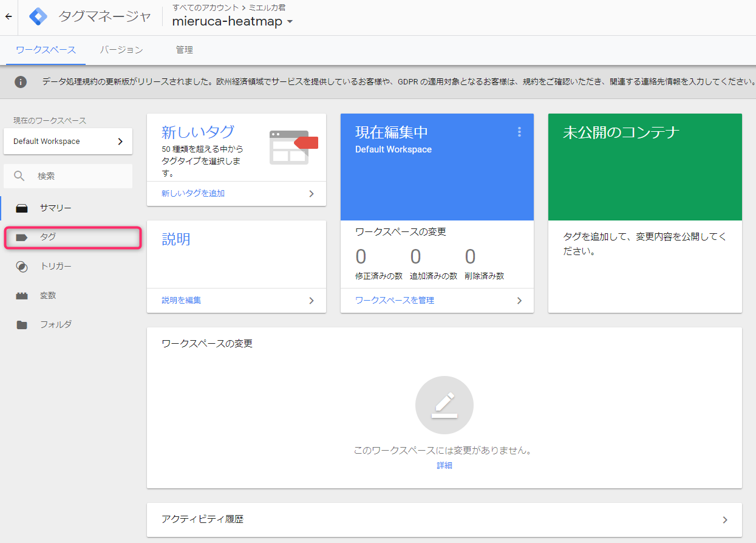Click chevron next to 説明を編集
Screen dimensions: 756x543
[x=312, y=301]
